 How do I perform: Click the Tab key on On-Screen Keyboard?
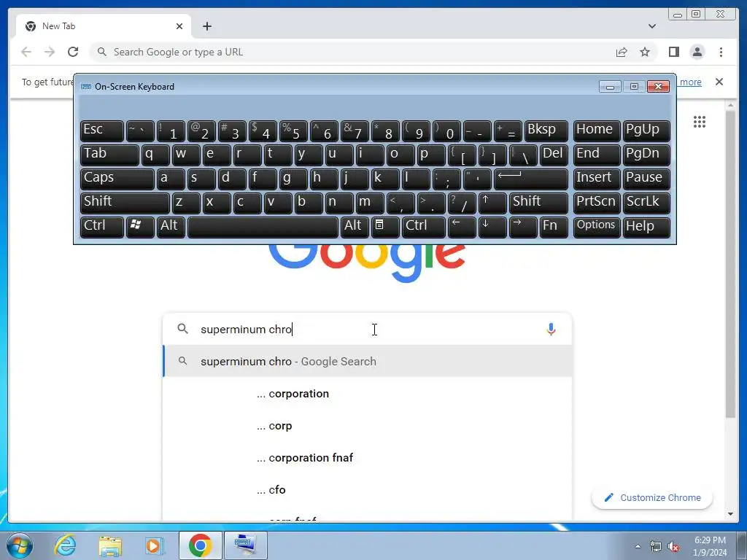(x=109, y=155)
